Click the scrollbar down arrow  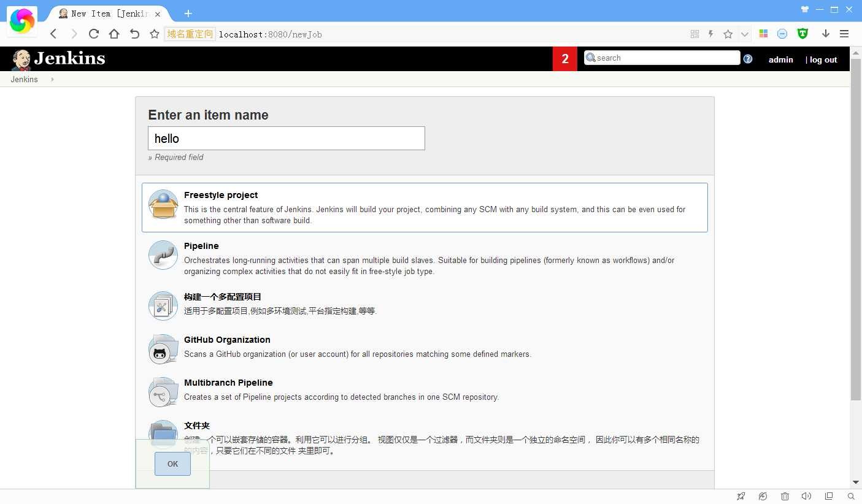(856, 483)
